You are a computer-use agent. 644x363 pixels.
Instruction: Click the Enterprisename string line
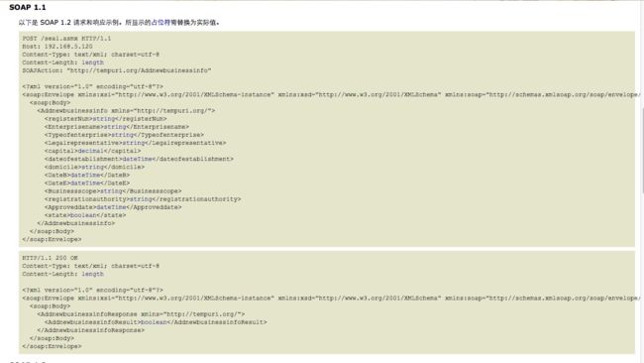[117, 127]
